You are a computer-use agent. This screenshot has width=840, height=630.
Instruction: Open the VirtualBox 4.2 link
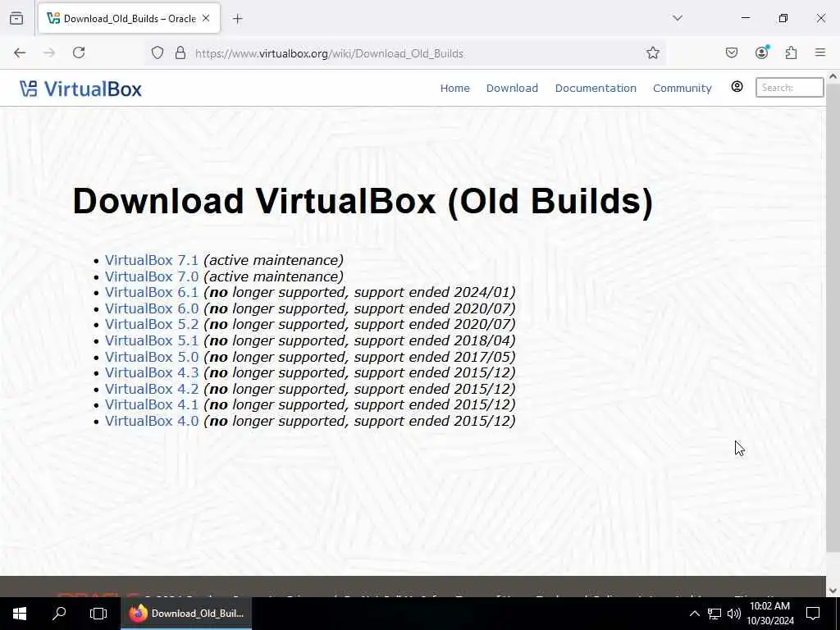click(152, 389)
